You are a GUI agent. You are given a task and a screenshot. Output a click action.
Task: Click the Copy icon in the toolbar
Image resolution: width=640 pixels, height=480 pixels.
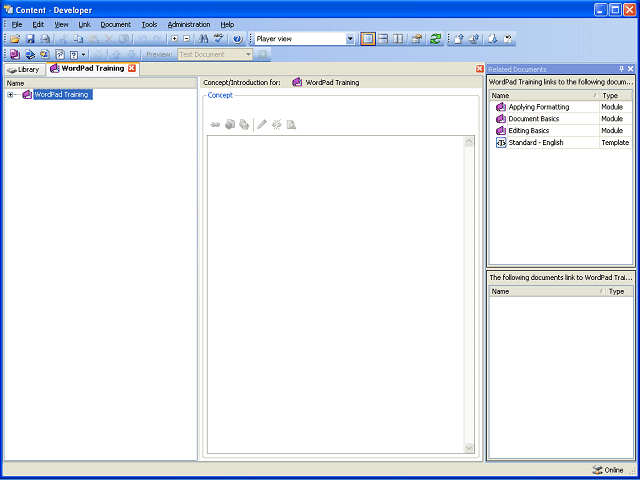coord(78,39)
